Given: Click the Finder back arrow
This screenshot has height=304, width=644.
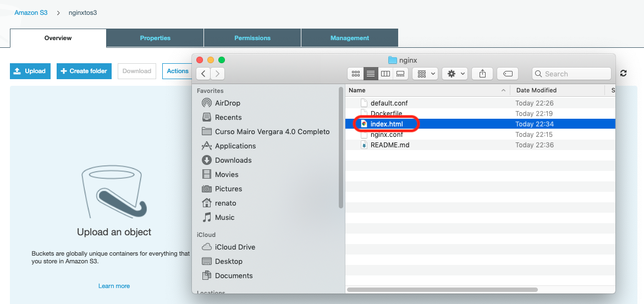Looking at the screenshot, I should point(203,74).
